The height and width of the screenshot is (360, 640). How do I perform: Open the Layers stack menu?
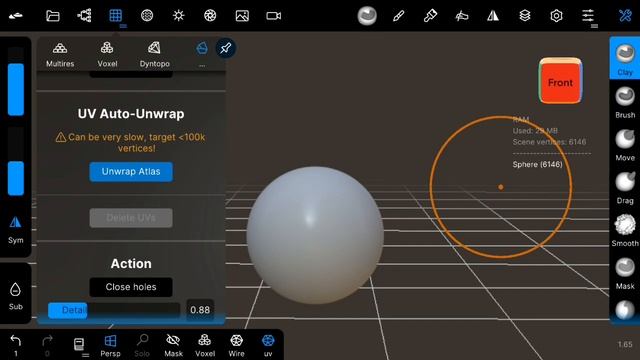tap(525, 16)
